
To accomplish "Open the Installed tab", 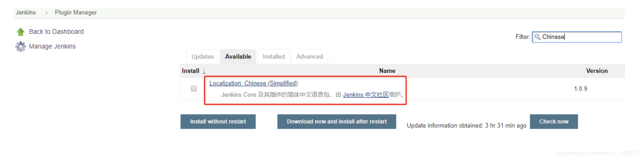I will click(x=274, y=57).
